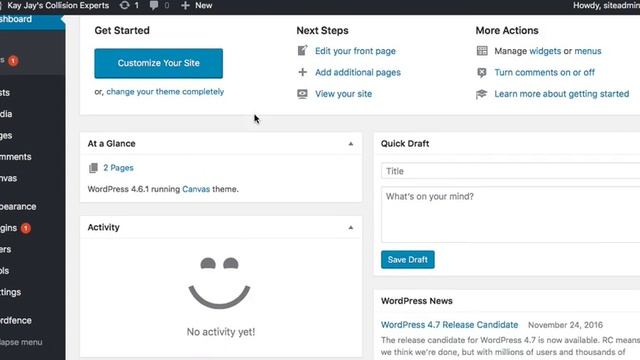Image resolution: width=640 pixels, height=360 pixels.
Task: Open the Pages sidebar menu item
Action: click(32, 136)
